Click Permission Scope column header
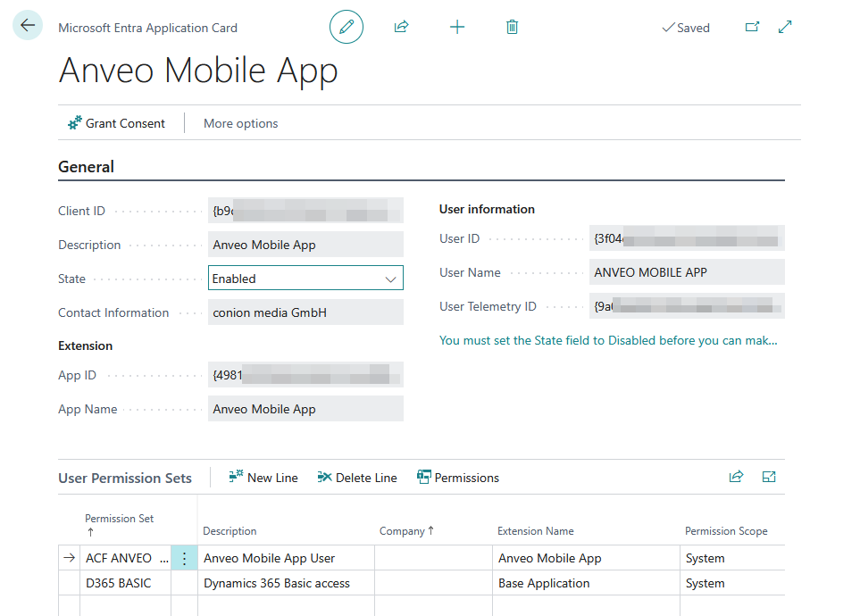Image resolution: width=860 pixels, height=616 pixels. (726, 531)
